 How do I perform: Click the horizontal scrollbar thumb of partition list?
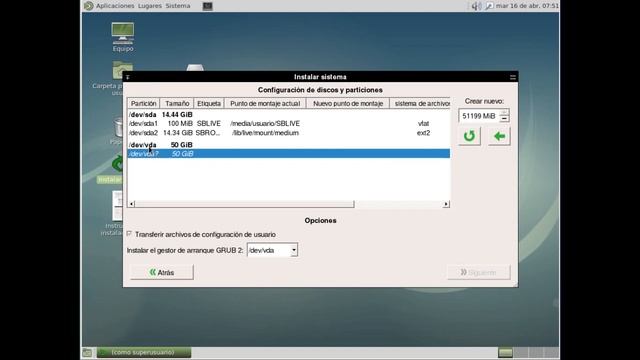(x=244, y=204)
